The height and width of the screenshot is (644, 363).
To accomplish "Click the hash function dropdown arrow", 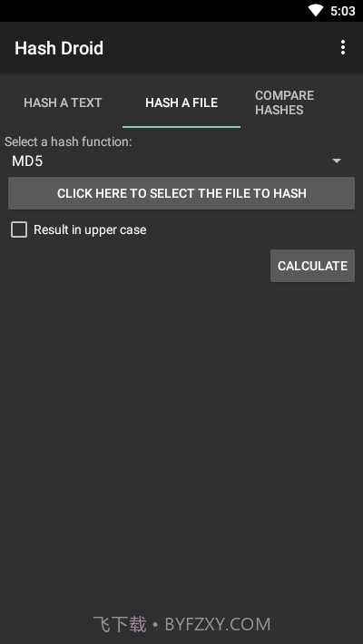I will pyautogui.click(x=337, y=161).
